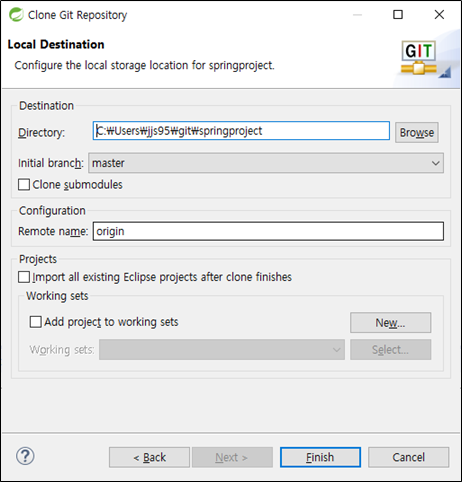Maximize the Clone Git Repository dialog
462x482 pixels.
point(398,15)
